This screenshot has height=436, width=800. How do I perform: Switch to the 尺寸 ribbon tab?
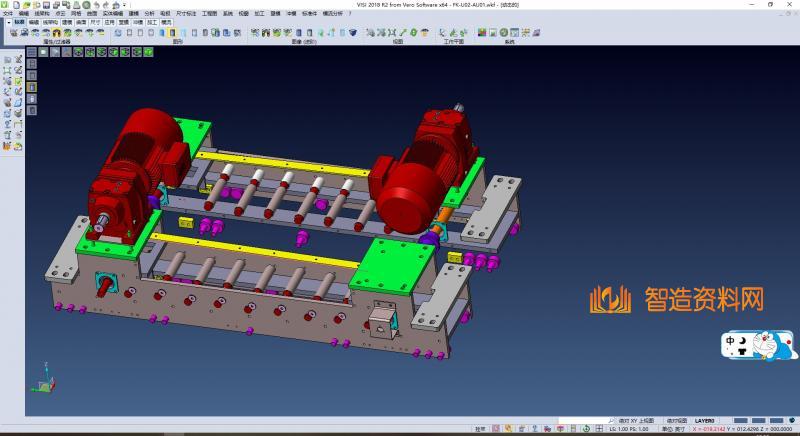click(94, 21)
